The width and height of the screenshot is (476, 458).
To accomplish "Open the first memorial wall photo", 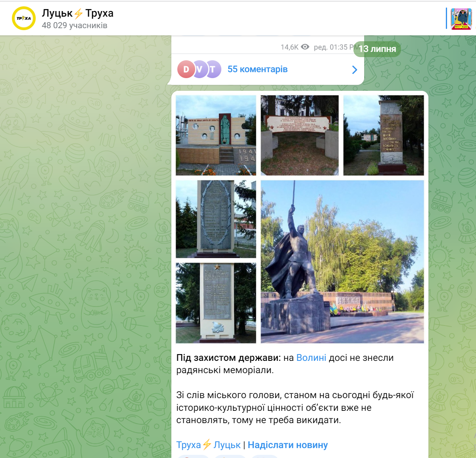I will point(216,135).
